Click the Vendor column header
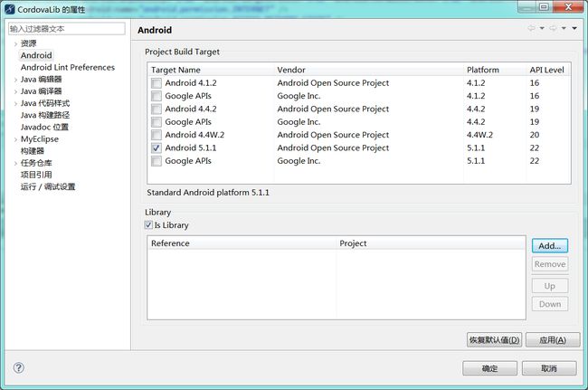Screen dimensions: 588x390 [369, 70]
